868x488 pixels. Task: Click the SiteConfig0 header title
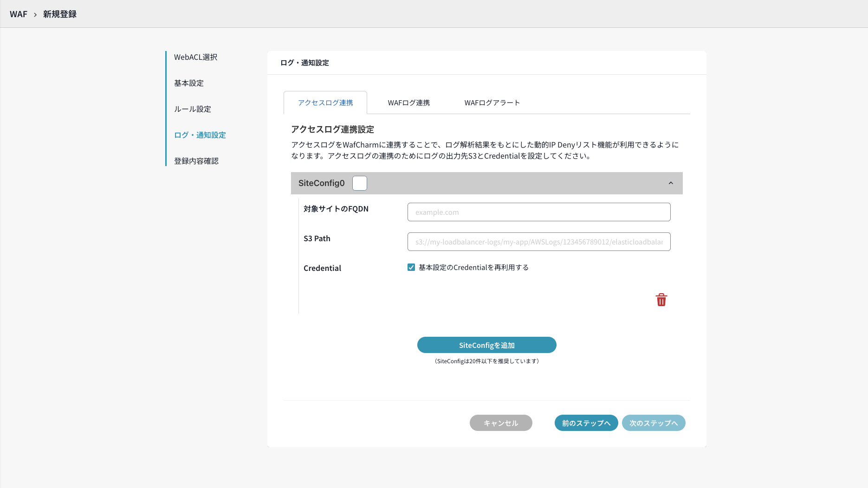pos(321,183)
